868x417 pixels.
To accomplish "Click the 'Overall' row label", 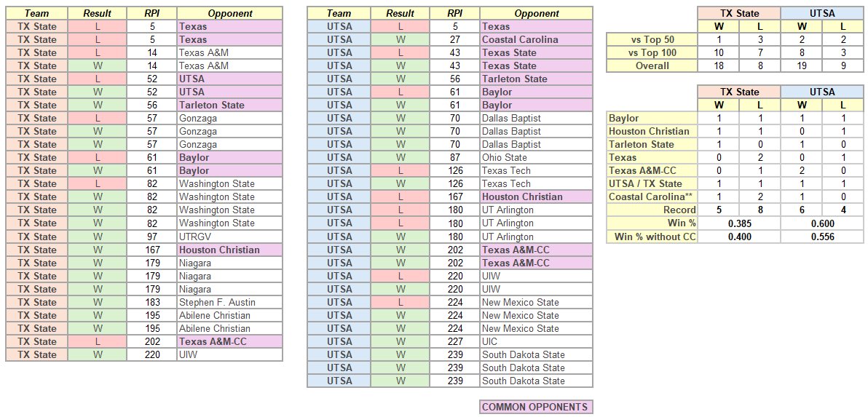I will 652,65.
